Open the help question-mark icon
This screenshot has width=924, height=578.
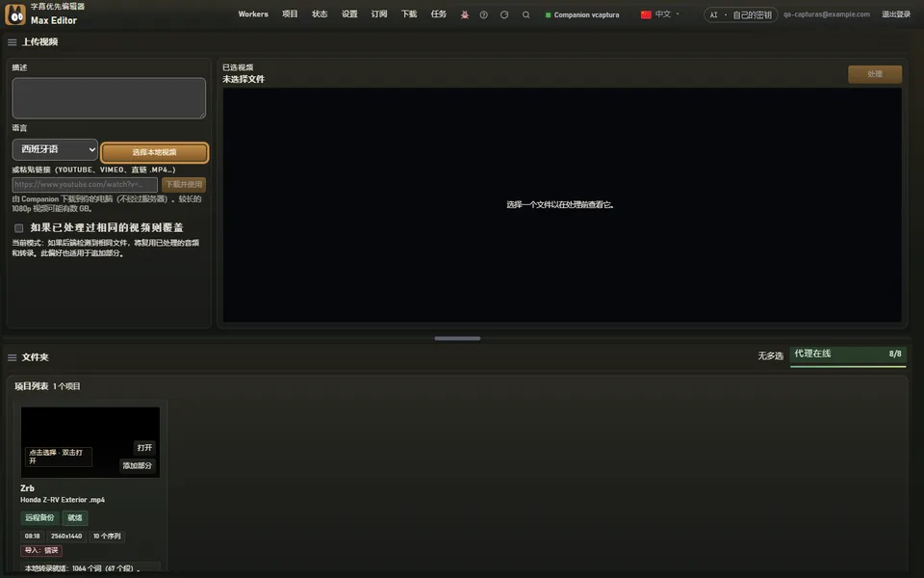click(x=484, y=14)
